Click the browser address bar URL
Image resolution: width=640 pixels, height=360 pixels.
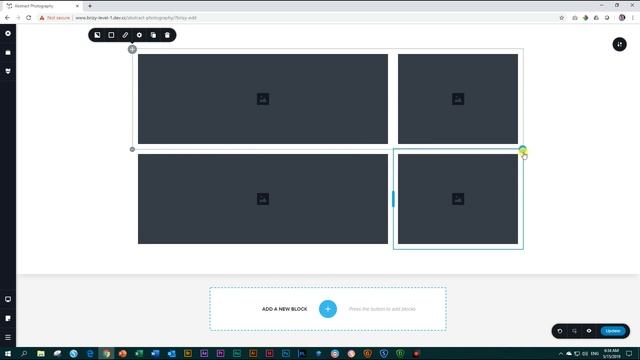pos(136,18)
